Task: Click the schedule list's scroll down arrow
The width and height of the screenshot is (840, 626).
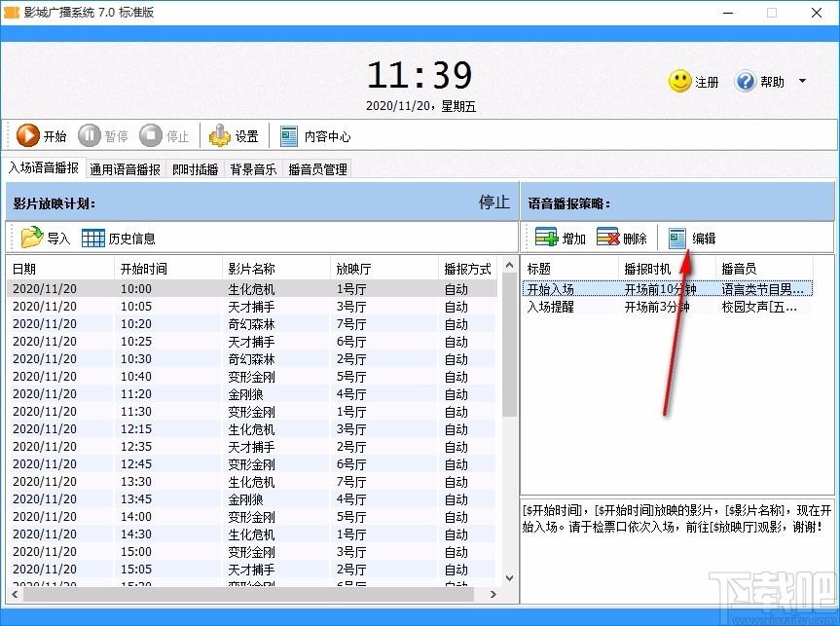Action: pyautogui.click(x=509, y=577)
